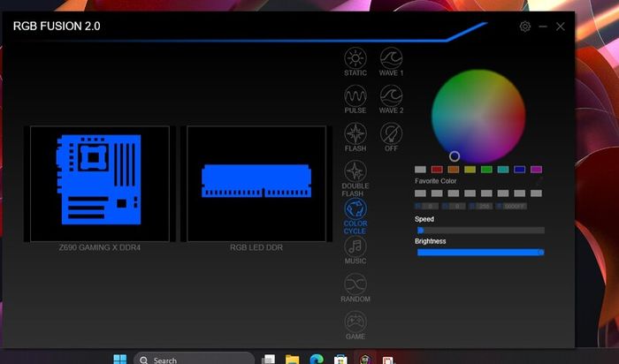Launch Microsoft Edge from the taskbar
Screen dimensions: 619x364
317,360
